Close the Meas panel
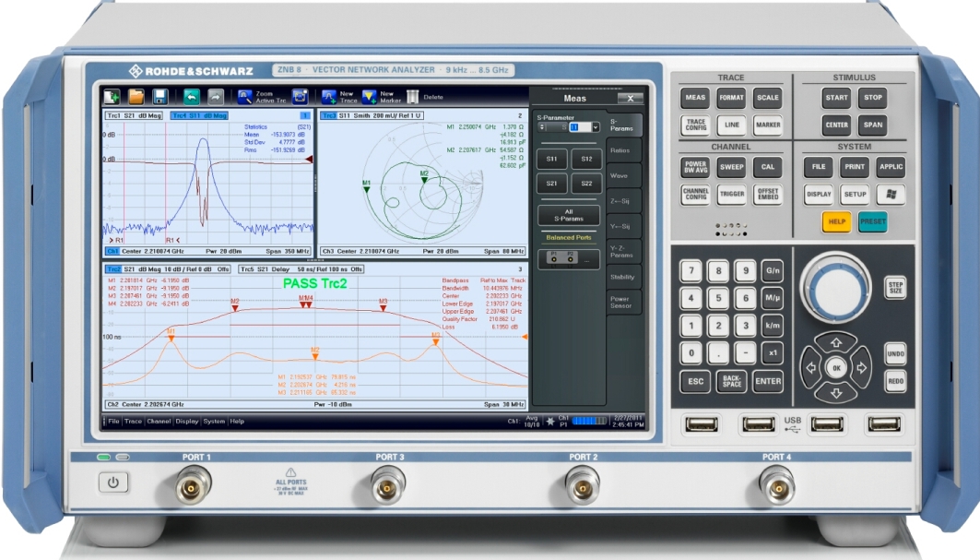The image size is (980, 560). point(630,98)
